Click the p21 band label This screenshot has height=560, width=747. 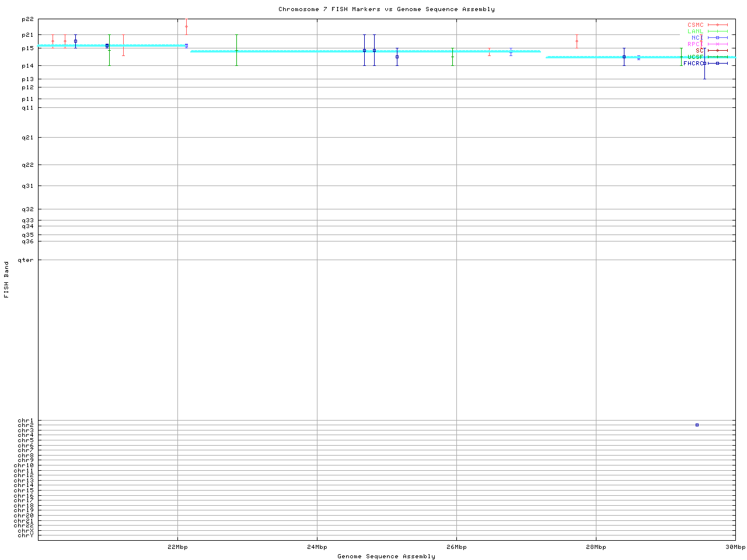(x=28, y=35)
